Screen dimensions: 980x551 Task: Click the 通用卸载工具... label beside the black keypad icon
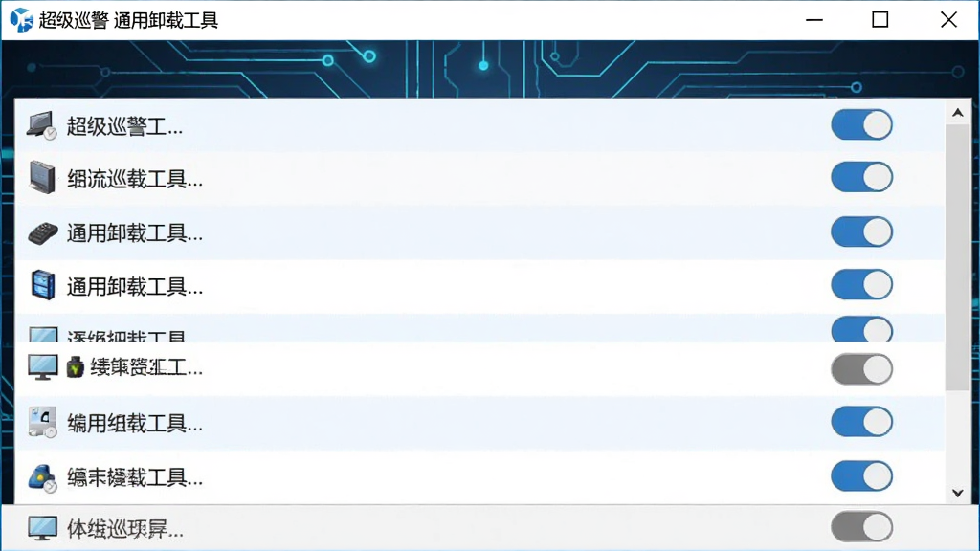[135, 233]
